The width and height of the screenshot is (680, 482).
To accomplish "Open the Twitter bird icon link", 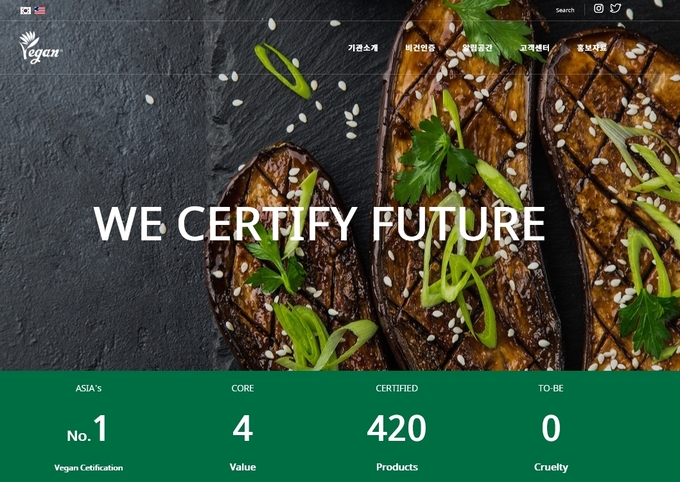I will (x=615, y=8).
